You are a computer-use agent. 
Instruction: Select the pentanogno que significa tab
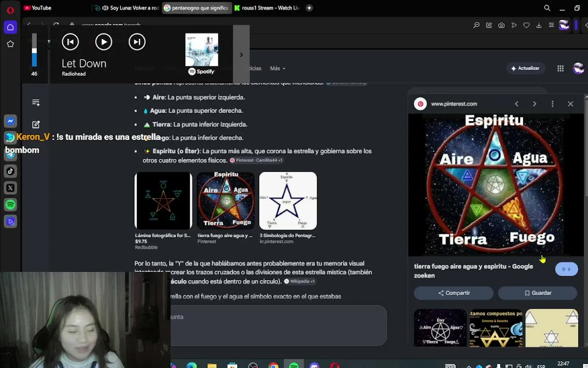(197, 8)
